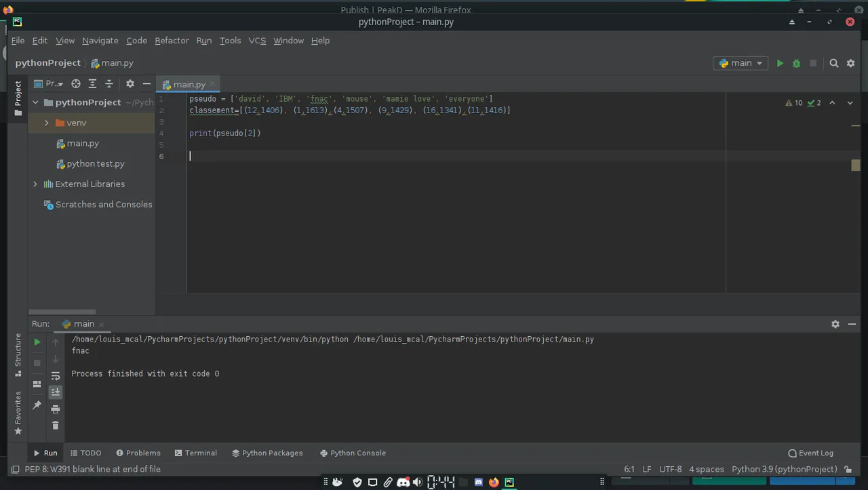Screen dimensions: 868x490
Task: Clear all console output with trash icon
Action: click(x=56, y=426)
